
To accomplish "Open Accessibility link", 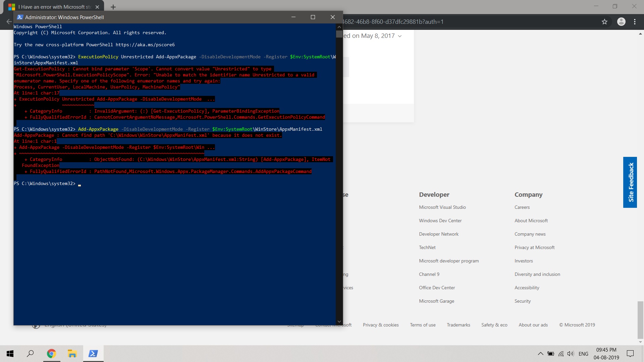I will point(527,288).
